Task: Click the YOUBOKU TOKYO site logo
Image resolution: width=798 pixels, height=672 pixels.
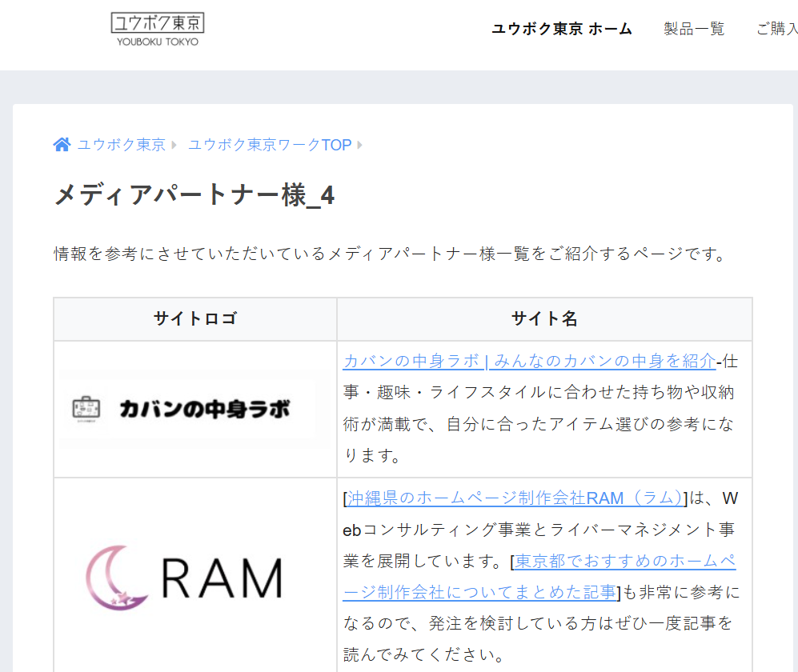Action: tap(157, 30)
